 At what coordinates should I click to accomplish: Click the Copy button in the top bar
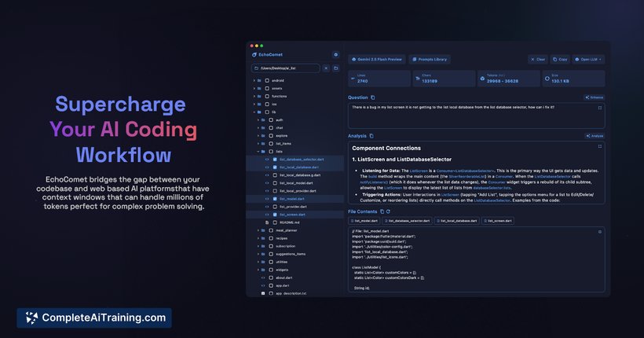click(560, 60)
